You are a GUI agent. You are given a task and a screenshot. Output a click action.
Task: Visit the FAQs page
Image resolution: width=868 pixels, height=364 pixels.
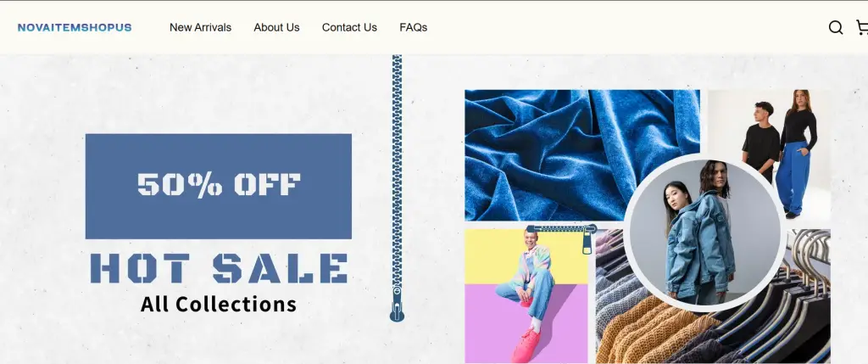pos(414,27)
